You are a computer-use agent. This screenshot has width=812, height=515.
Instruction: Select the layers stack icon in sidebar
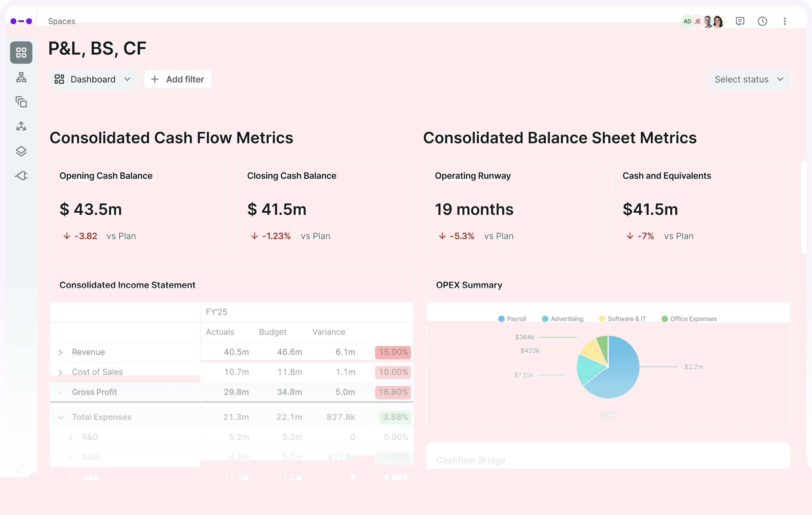[21, 151]
